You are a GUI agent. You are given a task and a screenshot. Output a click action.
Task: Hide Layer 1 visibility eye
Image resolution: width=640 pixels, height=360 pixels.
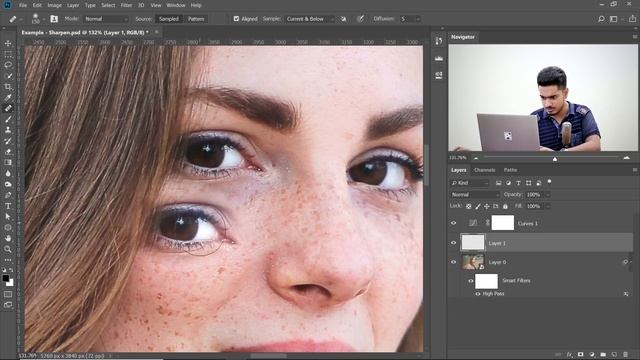click(x=453, y=243)
